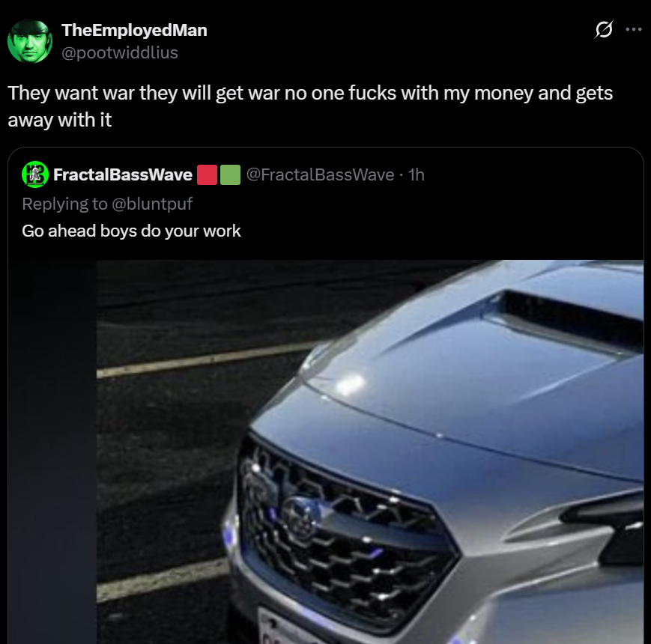Select the 'They want war' post text
Screen dimensions: 651x644
click(x=310, y=106)
